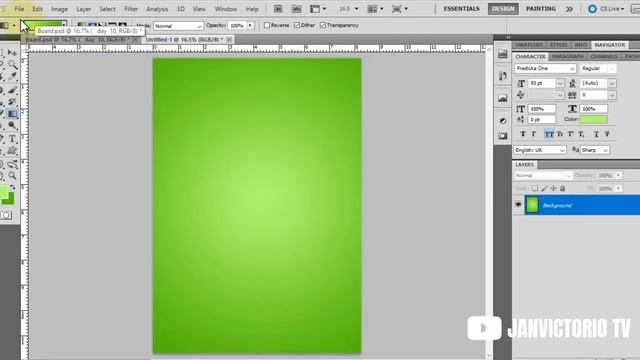
Task: Select the Gradient tool
Action: (x=12, y=114)
